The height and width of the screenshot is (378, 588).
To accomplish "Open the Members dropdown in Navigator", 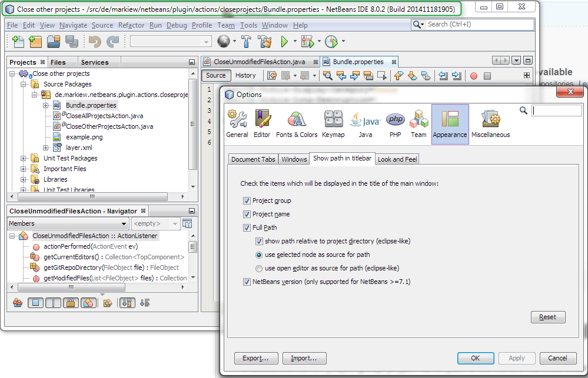I will [x=68, y=223].
